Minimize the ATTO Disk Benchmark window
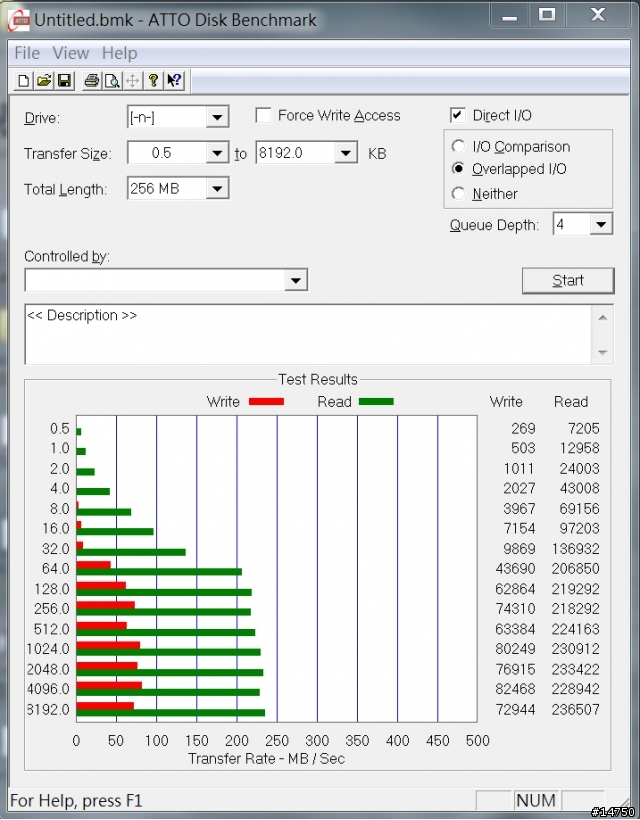The width and height of the screenshot is (640, 820). [510, 16]
